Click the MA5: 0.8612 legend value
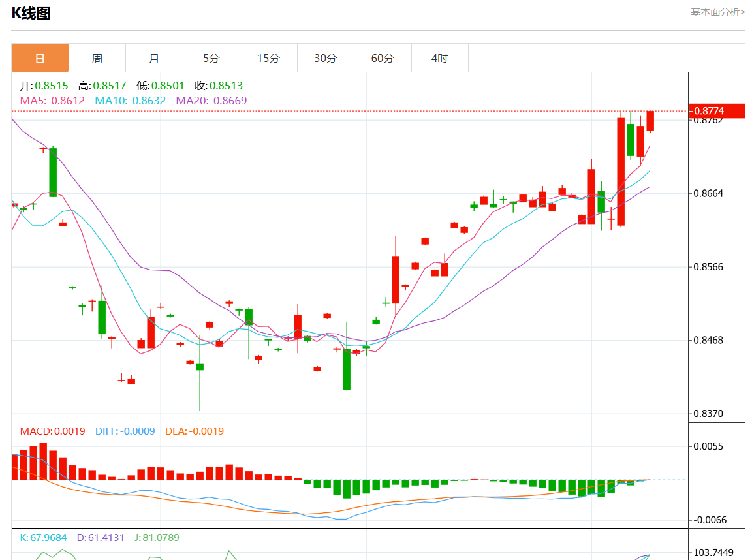752x560 pixels. pyautogui.click(x=52, y=101)
